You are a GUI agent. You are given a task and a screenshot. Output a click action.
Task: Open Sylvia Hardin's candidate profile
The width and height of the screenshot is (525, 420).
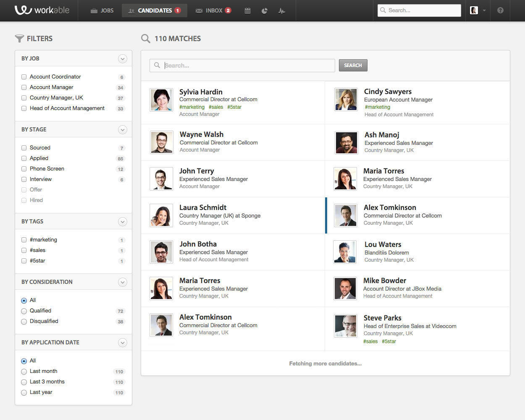(201, 92)
